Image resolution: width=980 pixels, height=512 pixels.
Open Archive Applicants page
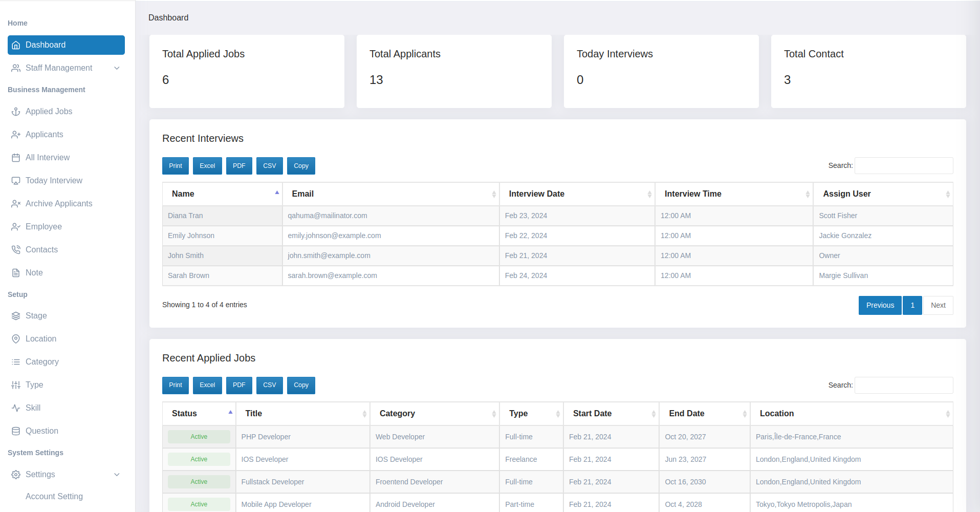tap(59, 204)
